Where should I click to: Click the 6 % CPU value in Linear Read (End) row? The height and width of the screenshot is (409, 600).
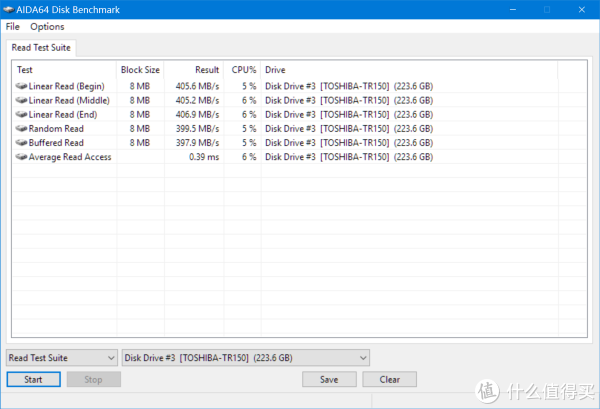249,115
